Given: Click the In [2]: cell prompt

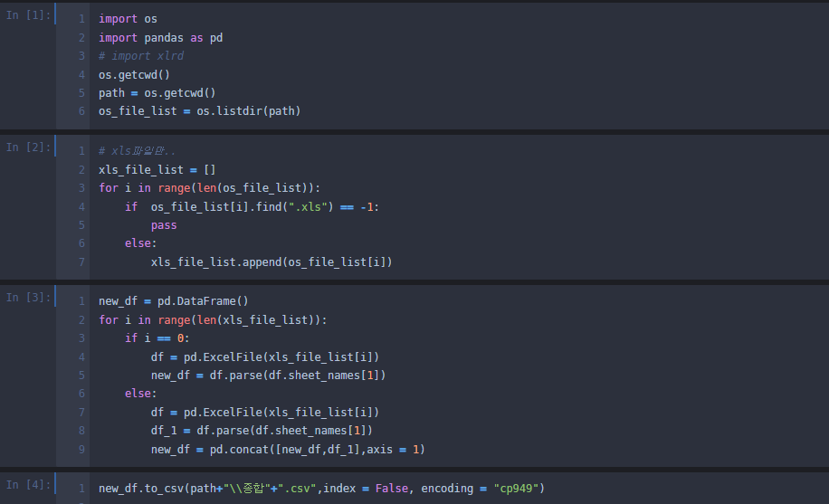Looking at the screenshot, I should point(28,147).
